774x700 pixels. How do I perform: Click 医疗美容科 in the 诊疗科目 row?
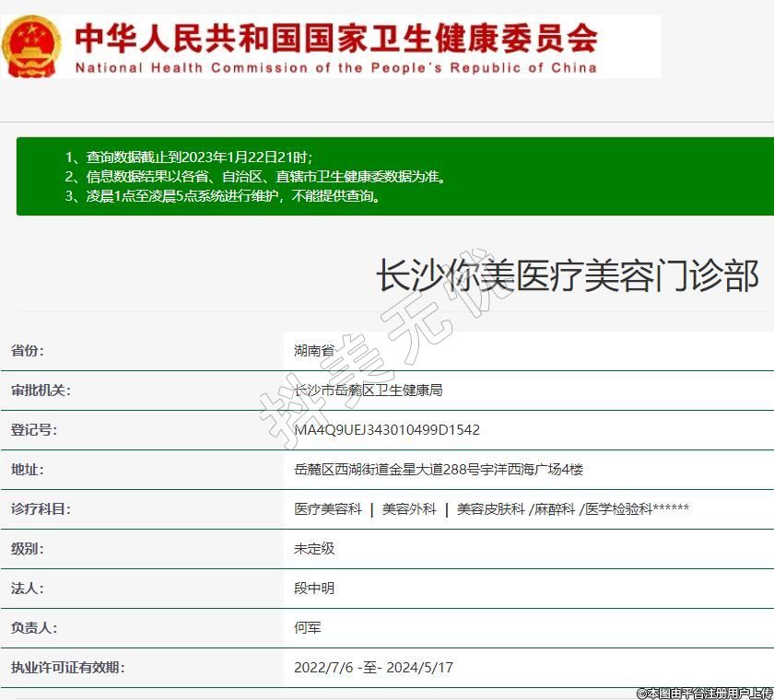coord(328,509)
